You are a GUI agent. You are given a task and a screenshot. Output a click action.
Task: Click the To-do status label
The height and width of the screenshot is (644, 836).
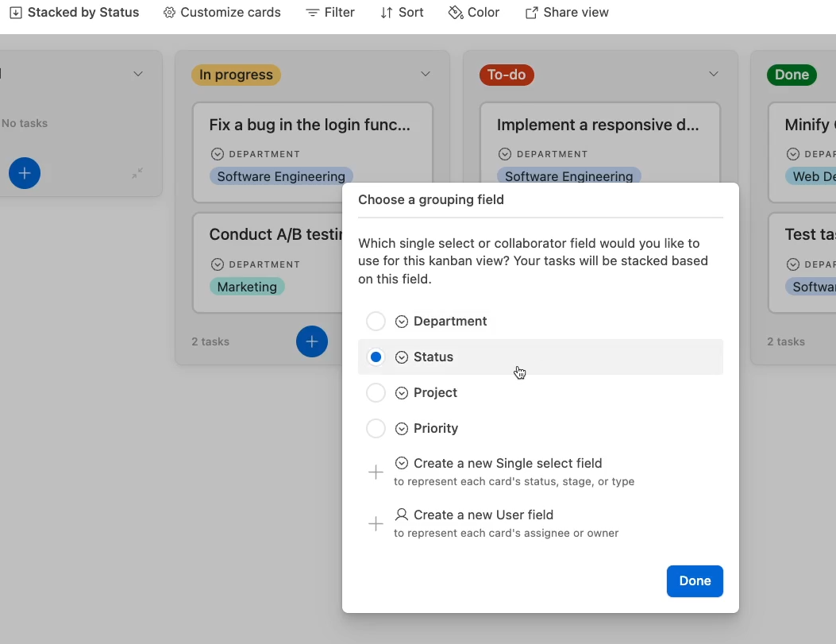(507, 75)
